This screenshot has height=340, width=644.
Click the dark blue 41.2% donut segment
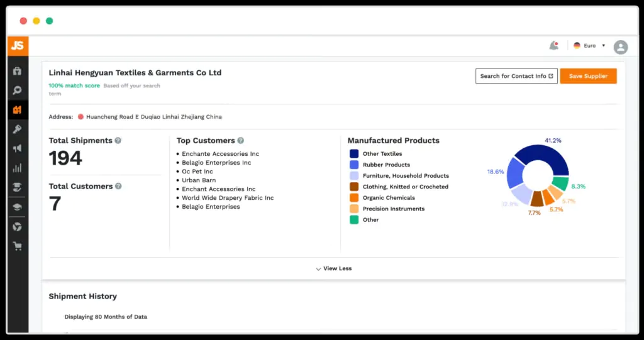(x=547, y=154)
